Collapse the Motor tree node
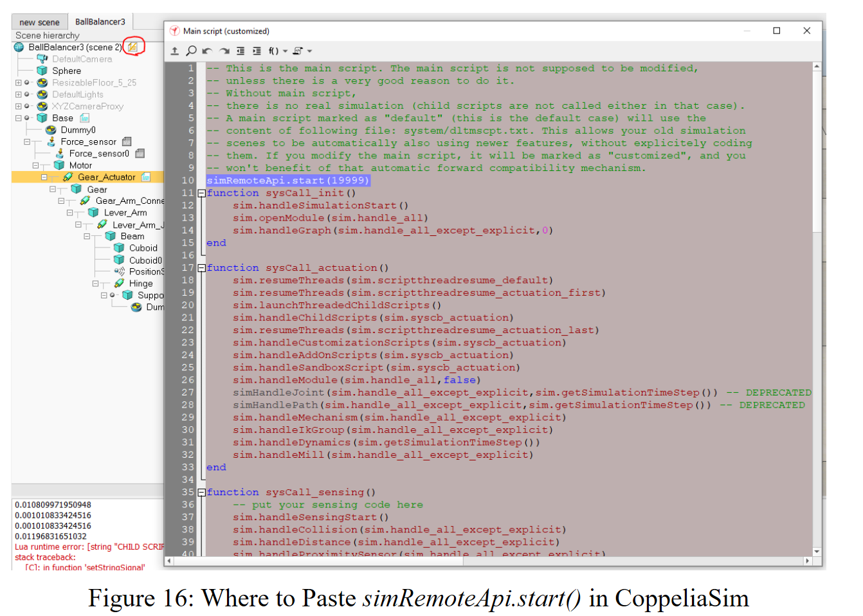This screenshot has height=616, width=863. pyautogui.click(x=36, y=165)
